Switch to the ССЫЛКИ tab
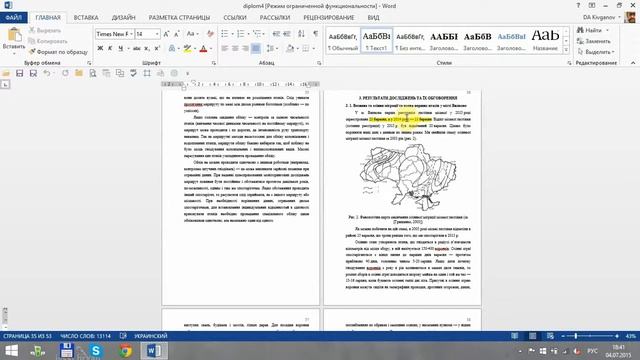Screen dimensions: 640x360 (x=235, y=18)
